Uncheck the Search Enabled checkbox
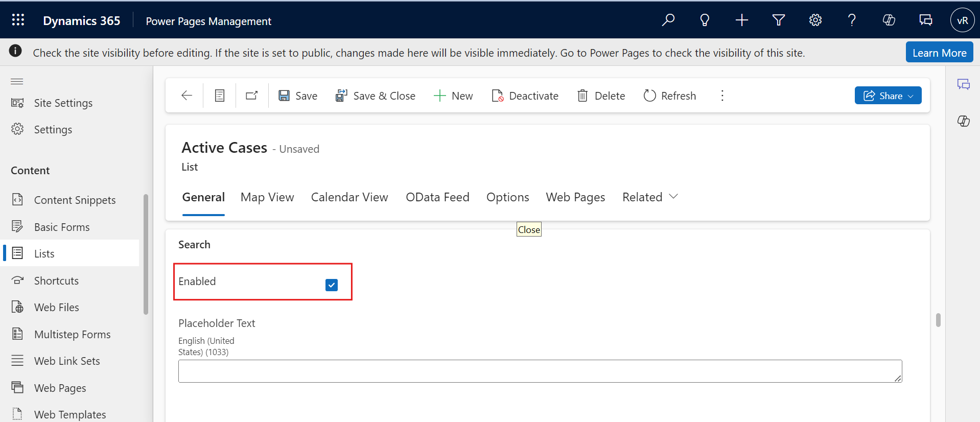The width and height of the screenshot is (980, 422). coord(331,285)
